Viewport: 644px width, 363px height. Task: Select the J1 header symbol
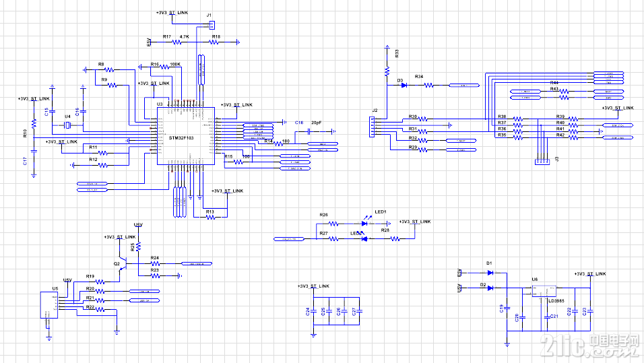212,26
